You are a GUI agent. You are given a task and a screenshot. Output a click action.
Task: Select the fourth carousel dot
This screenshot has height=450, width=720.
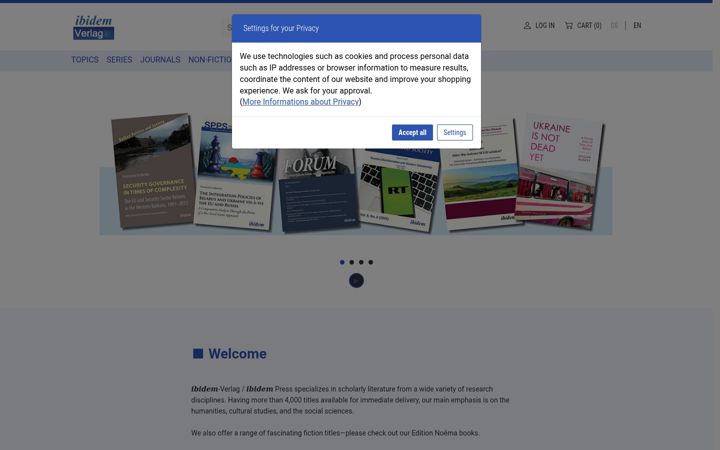coord(371,262)
